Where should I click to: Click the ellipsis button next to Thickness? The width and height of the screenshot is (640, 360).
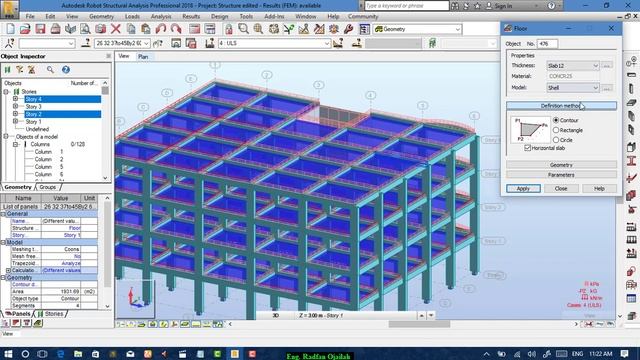point(607,66)
